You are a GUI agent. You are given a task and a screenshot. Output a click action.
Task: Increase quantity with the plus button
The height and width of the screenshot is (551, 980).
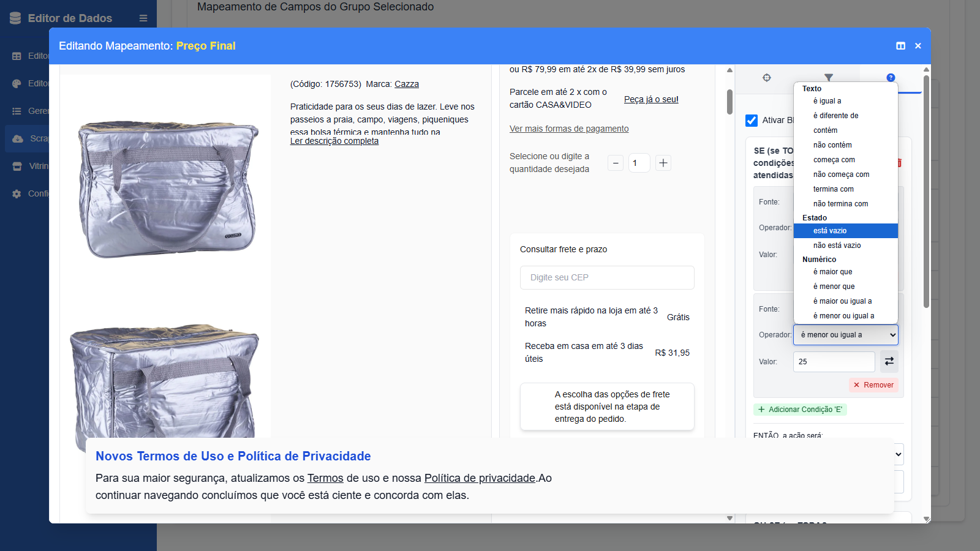663,163
